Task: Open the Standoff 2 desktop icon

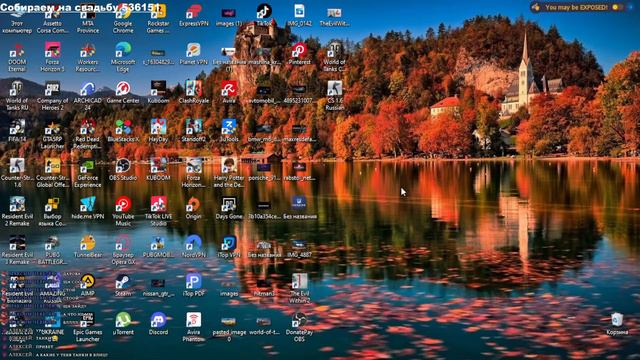Action: pyautogui.click(x=193, y=131)
